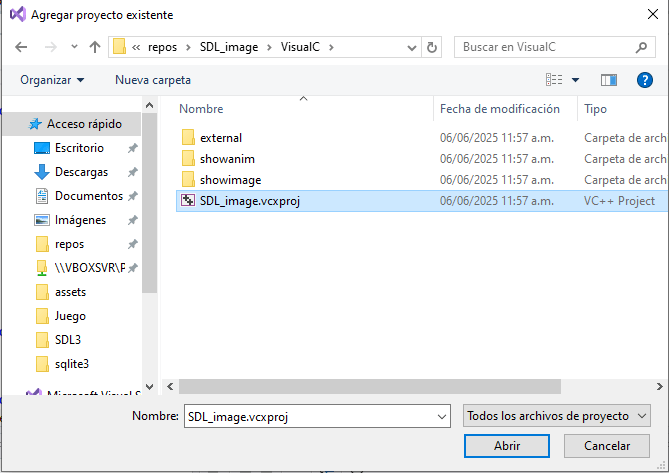
Task: Expand the address bar history dropdown
Action: [411, 47]
